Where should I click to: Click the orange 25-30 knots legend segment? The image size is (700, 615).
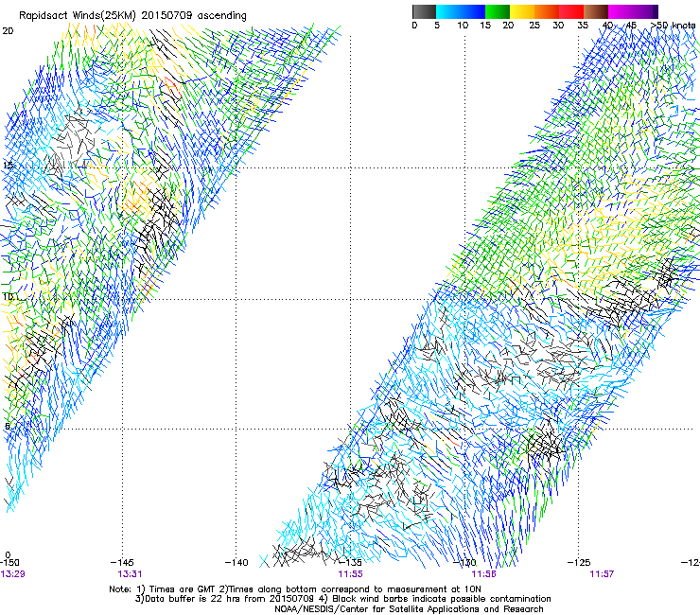[x=547, y=11]
